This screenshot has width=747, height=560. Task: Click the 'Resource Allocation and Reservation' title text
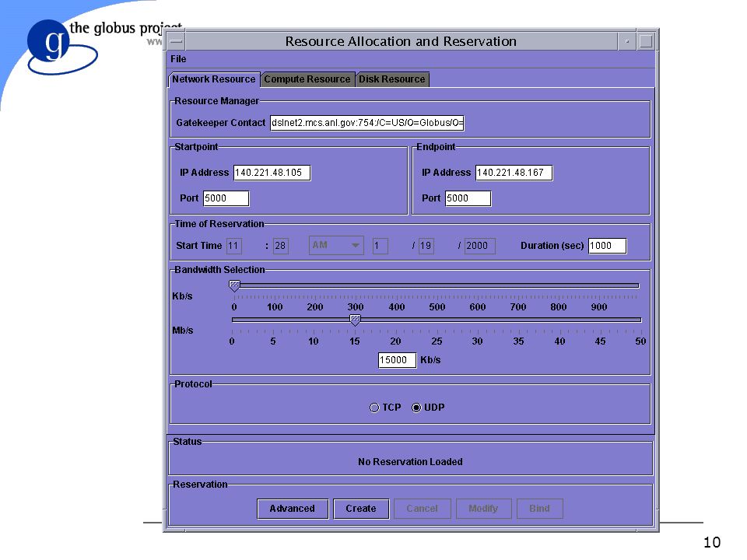click(401, 41)
